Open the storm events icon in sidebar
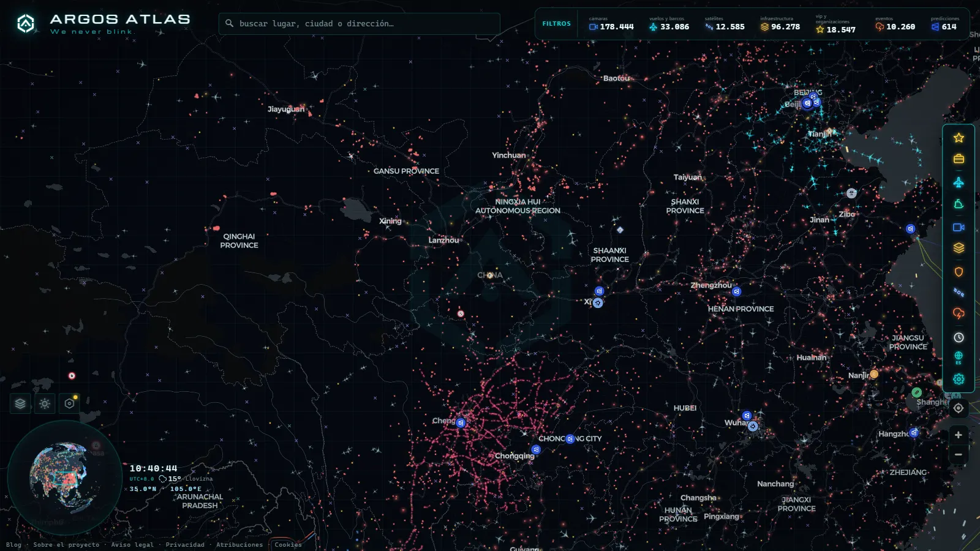The image size is (980, 551). pyautogui.click(x=959, y=313)
